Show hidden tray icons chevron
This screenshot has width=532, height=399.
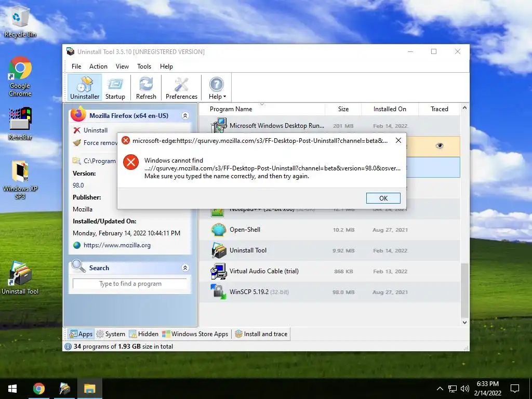pos(440,389)
